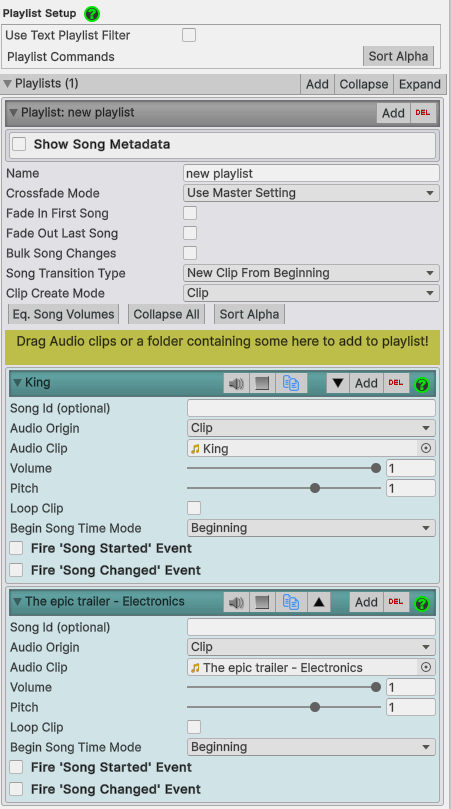Adjust the King Pitch slider
451x809 pixels.
point(284,488)
